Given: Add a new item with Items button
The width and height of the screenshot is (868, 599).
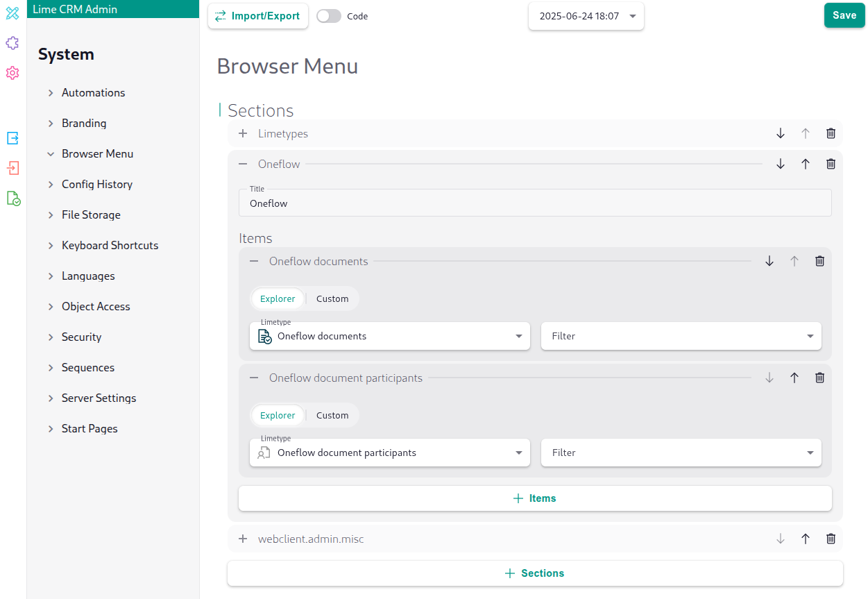Looking at the screenshot, I should [x=535, y=498].
